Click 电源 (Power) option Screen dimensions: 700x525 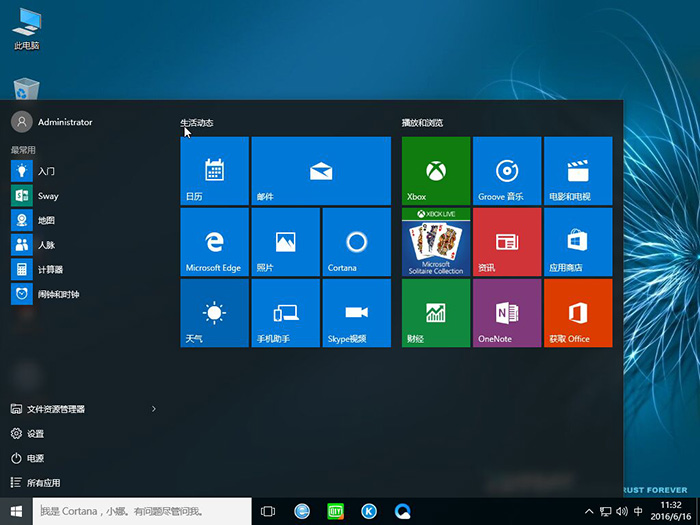[x=35, y=458]
